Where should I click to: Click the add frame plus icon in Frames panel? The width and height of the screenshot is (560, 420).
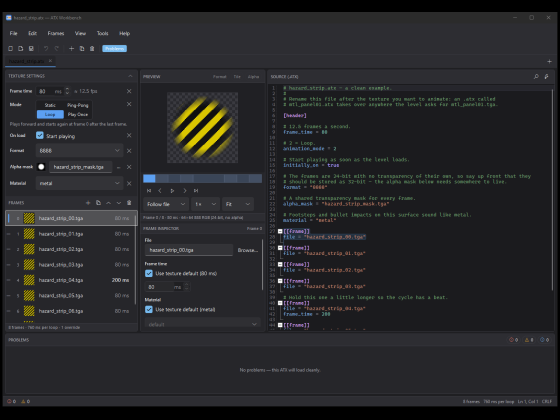click(x=88, y=203)
